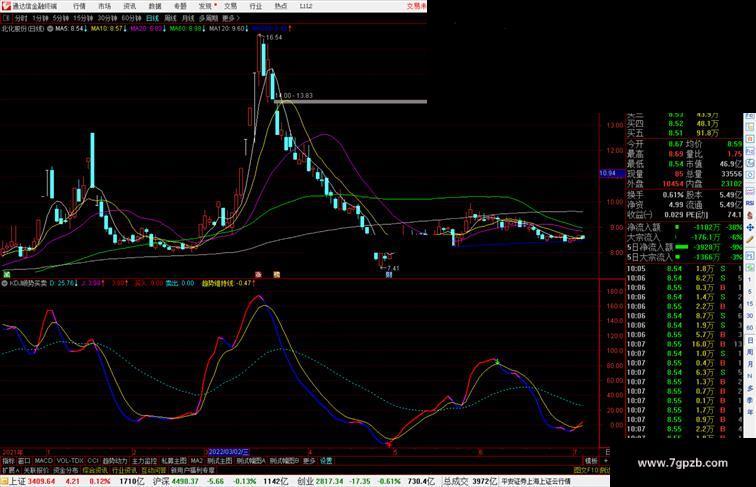This screenshot has width=756, height=487.
Task: Click the yellow icon left of 上证 index
Action: [4, 481]
